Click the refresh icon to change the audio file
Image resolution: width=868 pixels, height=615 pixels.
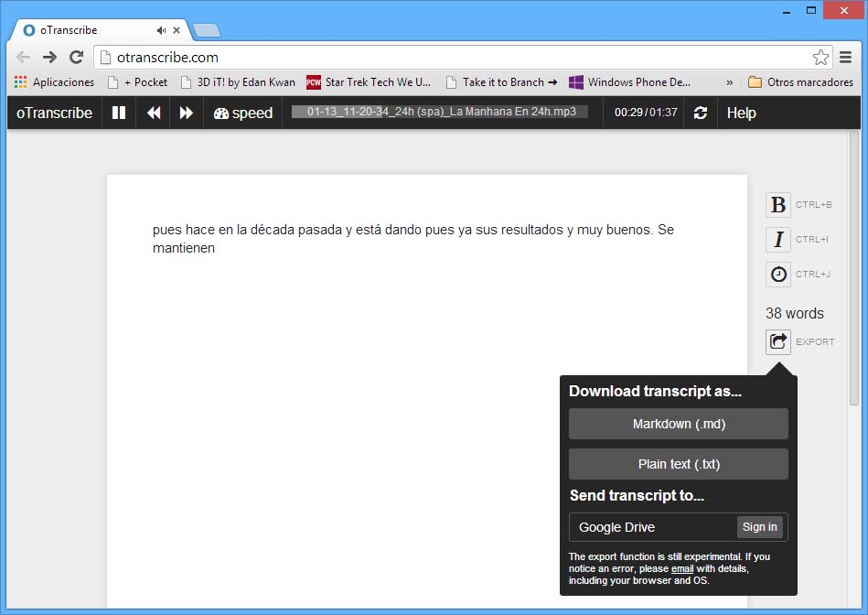pyautogui.click(x=701, y=113)
